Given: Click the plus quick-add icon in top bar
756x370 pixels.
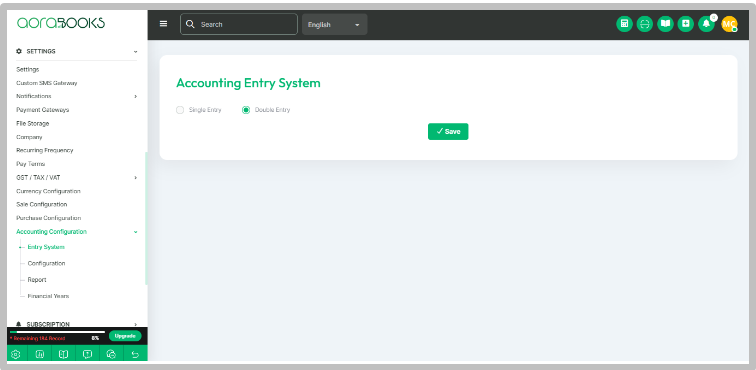Looking at the screenshot, I should [x=686, y=24].
